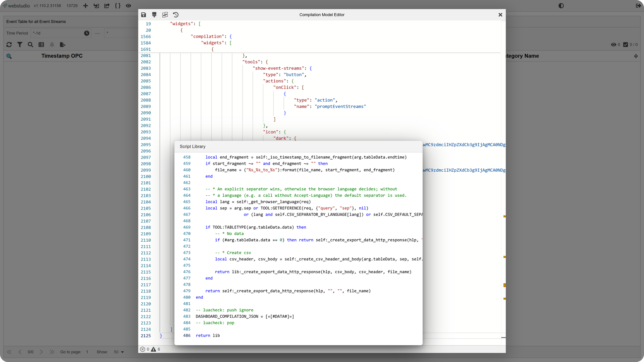
Task: Toggle the contrast theme icon in header
Action: click(x=561, y=6)
